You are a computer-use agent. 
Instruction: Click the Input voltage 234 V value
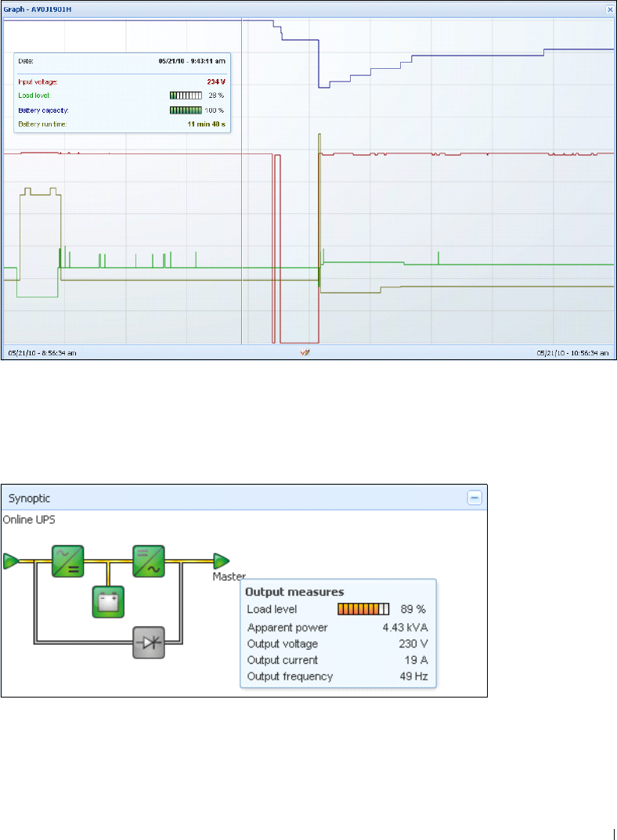(216, 82)
